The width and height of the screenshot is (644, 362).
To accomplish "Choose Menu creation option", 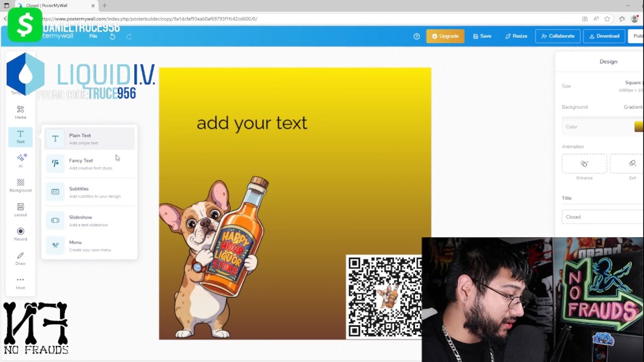I will coord(90,245).
